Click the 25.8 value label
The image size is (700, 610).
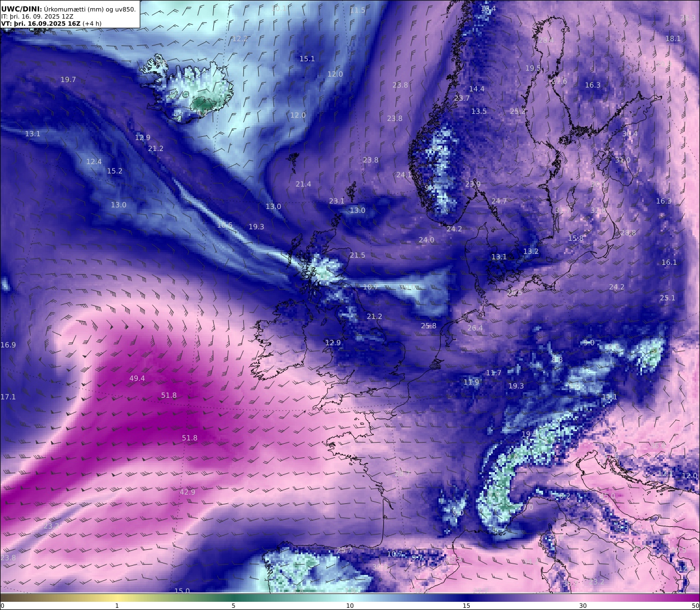(429, 326)
